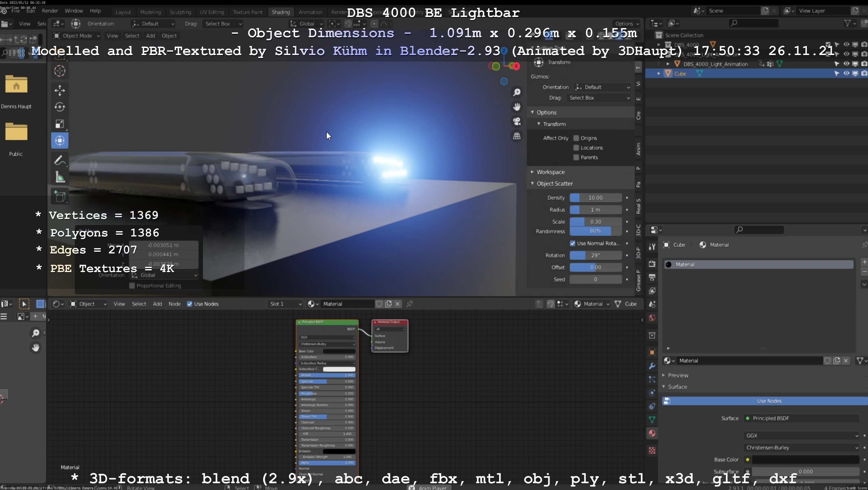Open Object properties orange square icon
Viewport: 868px width, 490px height.
652,353
